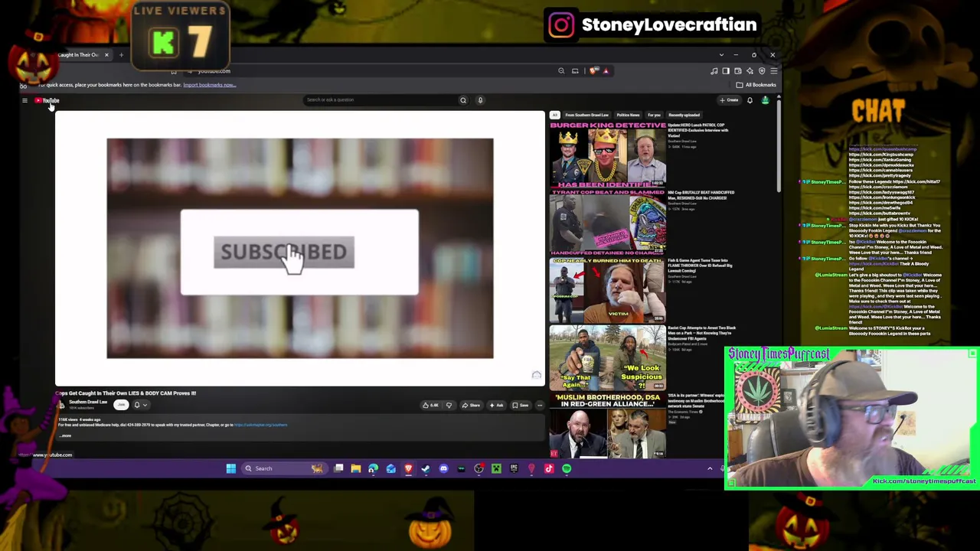The height and width of the screenshot is (551, 980).
Task: Save the video to a playlist
Action: pyautogui.click(x=521, y=406)
